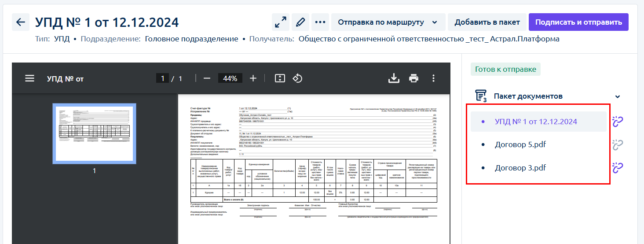Print the PDF document

pos(413,78)
